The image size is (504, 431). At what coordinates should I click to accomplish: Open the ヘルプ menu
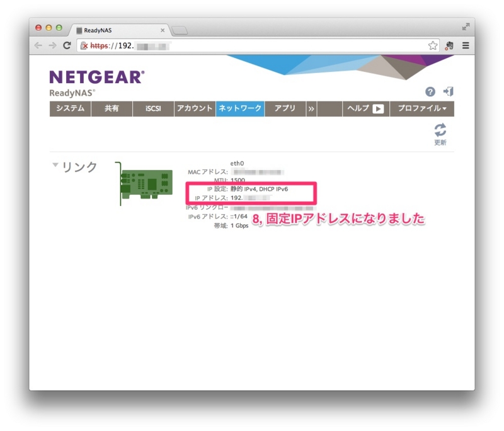coord(366,108)
